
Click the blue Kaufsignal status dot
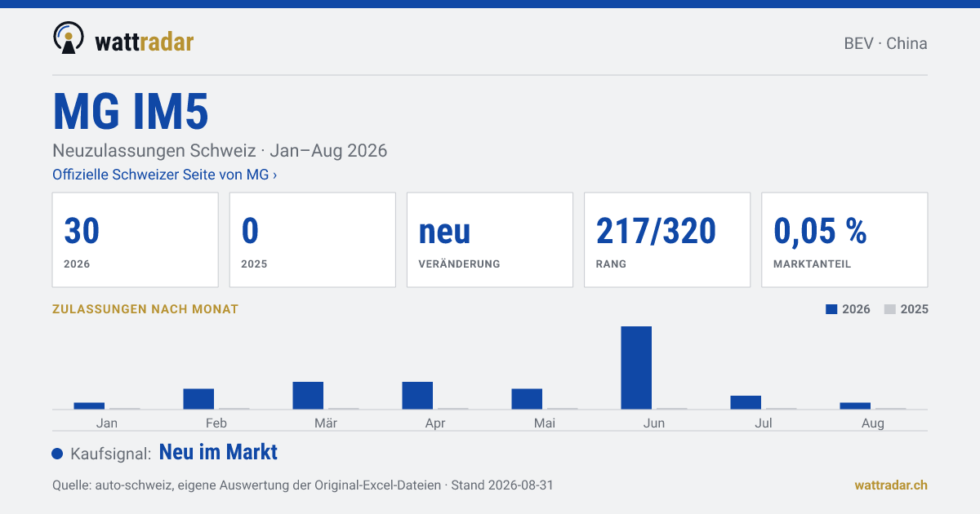point(57,454)
